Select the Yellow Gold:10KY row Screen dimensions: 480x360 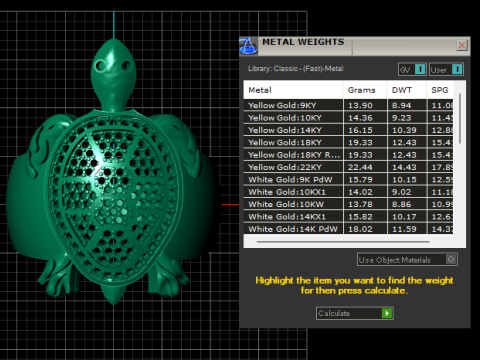click(x=348, y=118)
